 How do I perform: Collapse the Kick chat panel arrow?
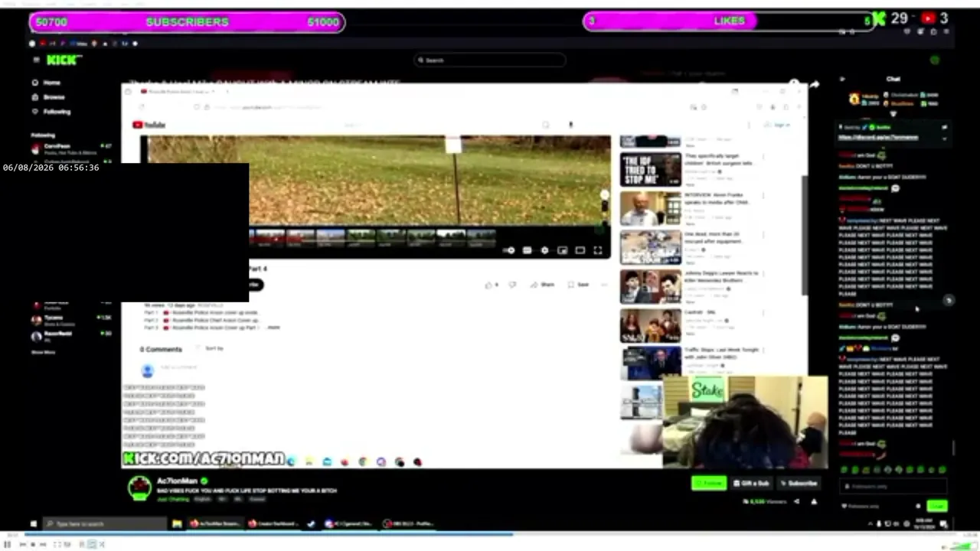coord(842,79)
